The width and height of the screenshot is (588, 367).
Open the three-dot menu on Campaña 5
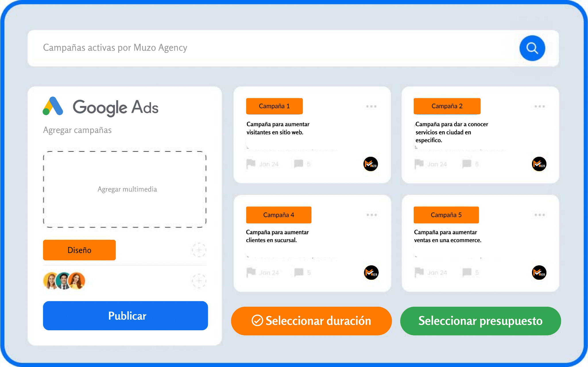pos(539,215)
